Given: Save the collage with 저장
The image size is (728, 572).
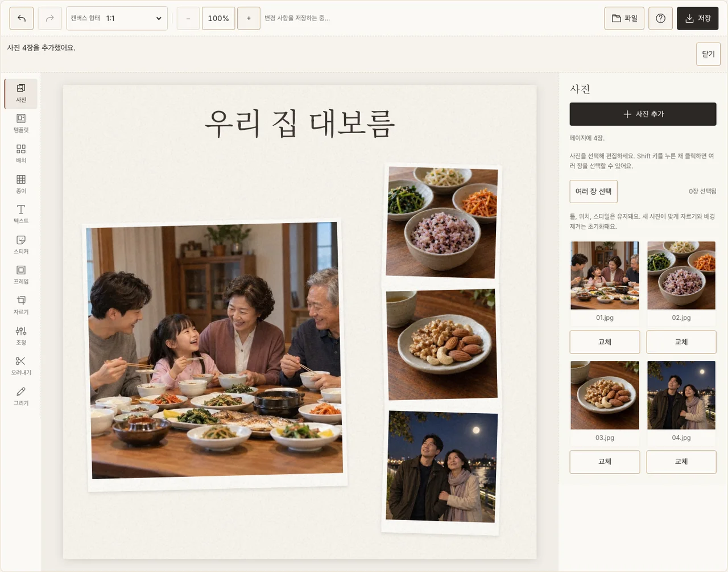Looking at the screenshot, I should 698,18.
